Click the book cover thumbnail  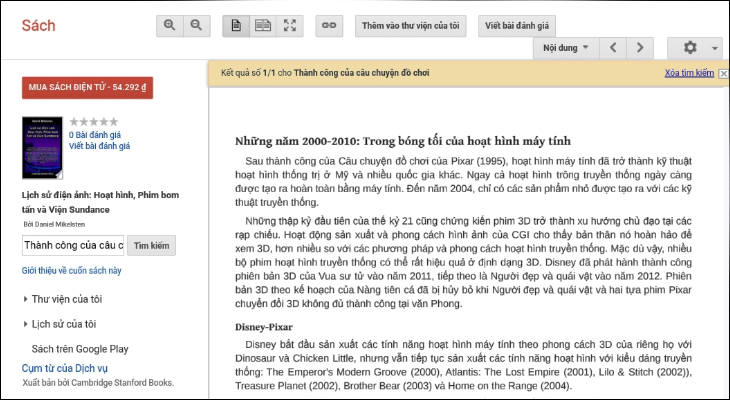pyautogui.click(x=42, y=148)
